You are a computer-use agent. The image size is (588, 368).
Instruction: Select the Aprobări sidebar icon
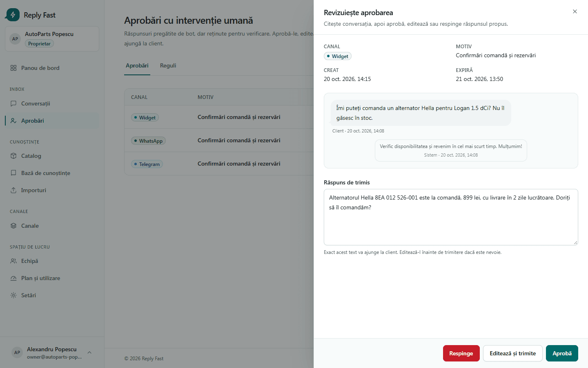13,121
